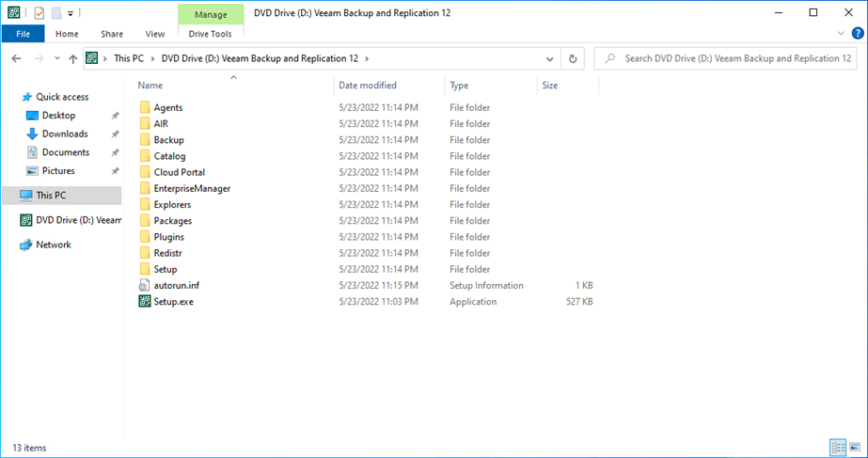The height and width of the screenshot is (458, 868).
Task: Select the Cloud Portal folder icon
Action: (x=145, y=172)
